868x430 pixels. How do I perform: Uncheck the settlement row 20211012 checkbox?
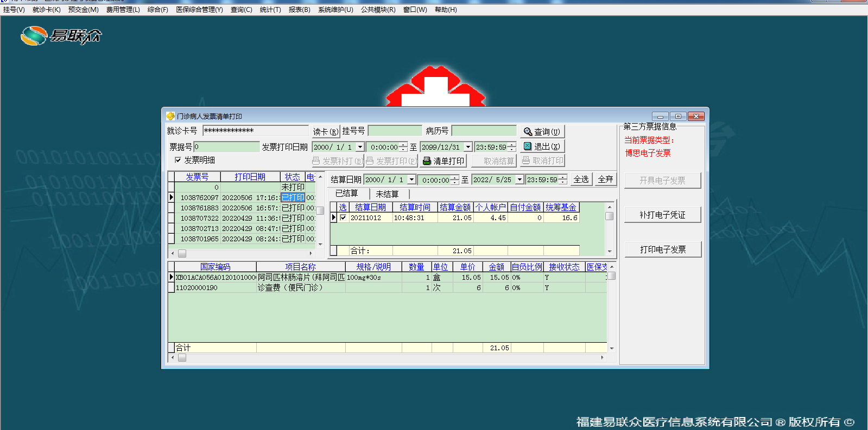tap(343, 218)
